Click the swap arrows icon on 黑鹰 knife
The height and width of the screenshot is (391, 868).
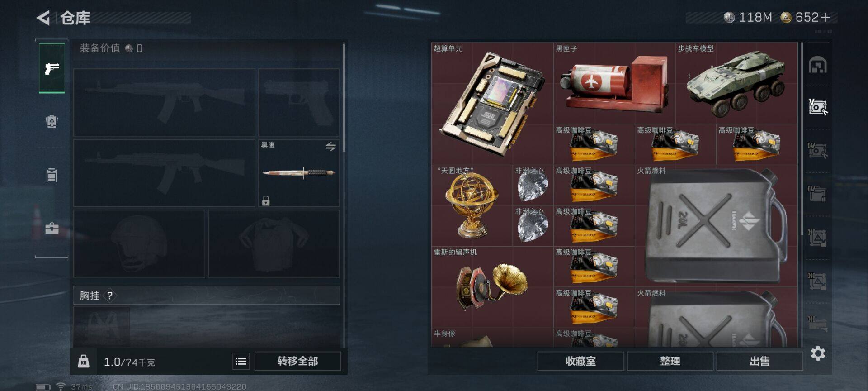(330, 146)
